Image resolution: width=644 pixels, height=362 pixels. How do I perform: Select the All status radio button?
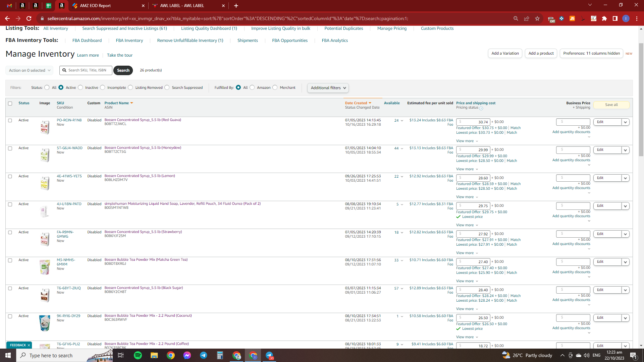pos(47,87)
